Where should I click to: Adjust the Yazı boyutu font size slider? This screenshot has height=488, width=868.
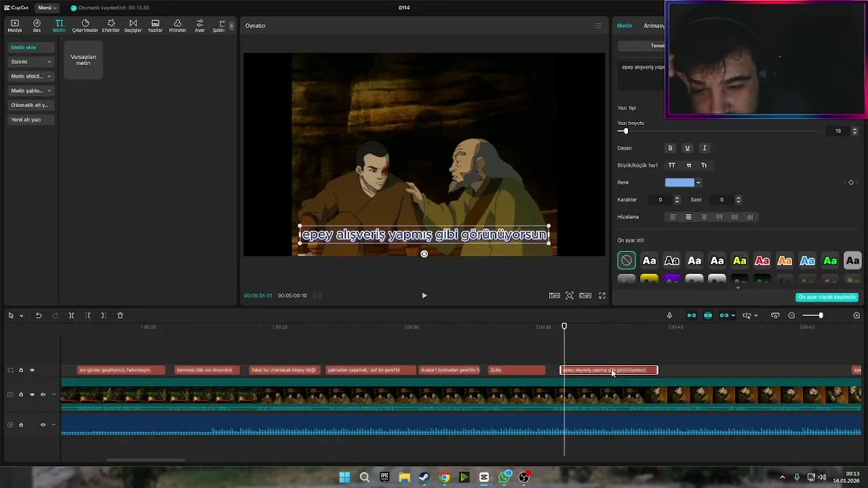pos(625,131)
